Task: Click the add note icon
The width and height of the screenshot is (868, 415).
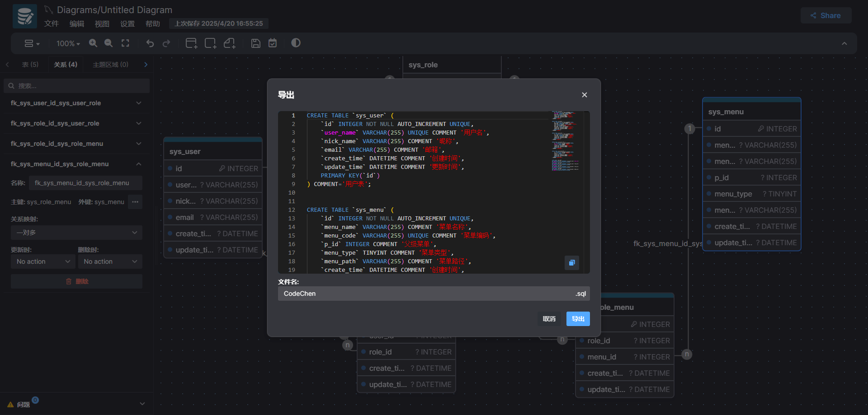Action: [230, 43]
